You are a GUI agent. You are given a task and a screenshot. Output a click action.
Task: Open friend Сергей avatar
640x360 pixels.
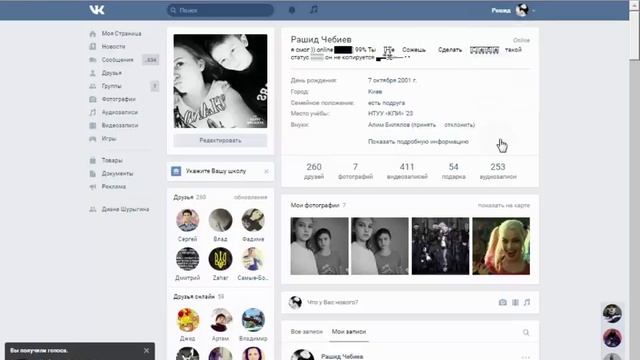click(187, 220)
